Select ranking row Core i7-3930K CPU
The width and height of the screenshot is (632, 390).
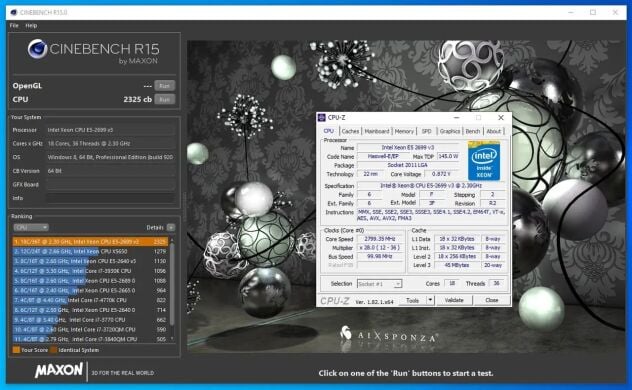click(x=90, y=271)
